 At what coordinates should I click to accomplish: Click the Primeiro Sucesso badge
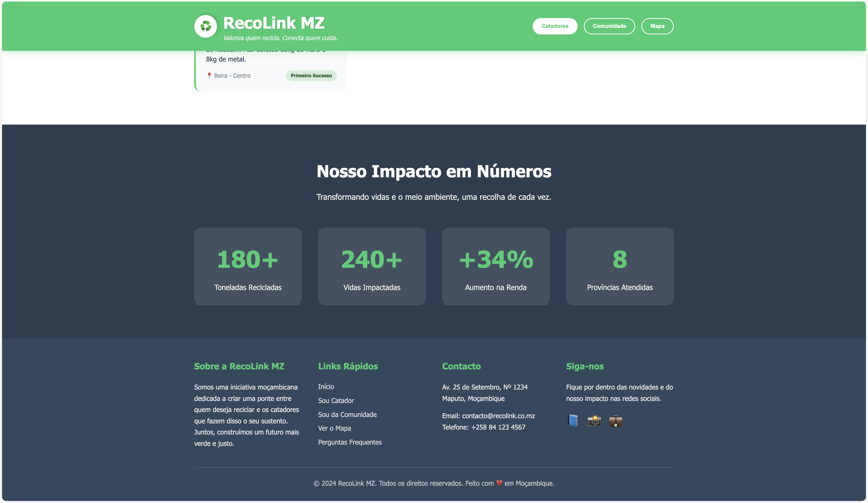pos(311,75)
